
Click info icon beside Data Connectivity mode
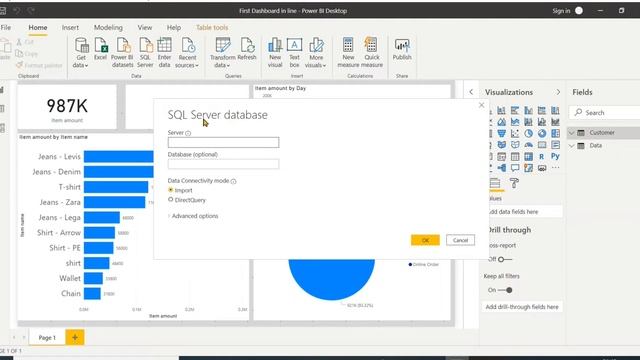(x=233, y=181)
